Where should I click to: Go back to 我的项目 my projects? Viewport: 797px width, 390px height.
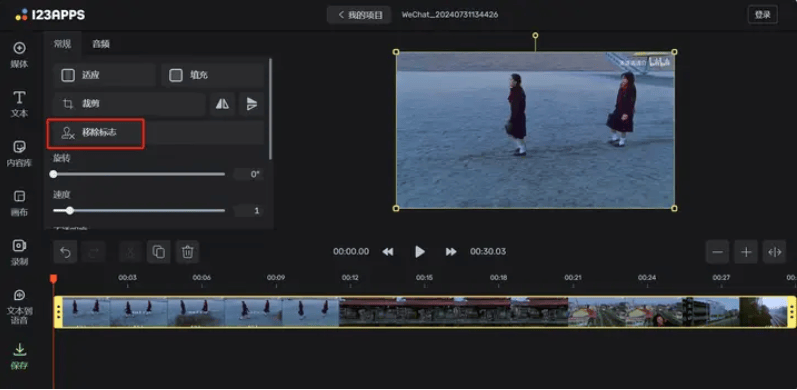click(359, 15)
